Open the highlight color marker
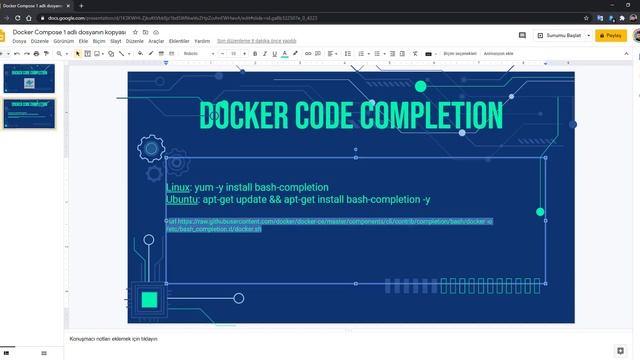Screen dimensions: 640x360 coord(295,53)
